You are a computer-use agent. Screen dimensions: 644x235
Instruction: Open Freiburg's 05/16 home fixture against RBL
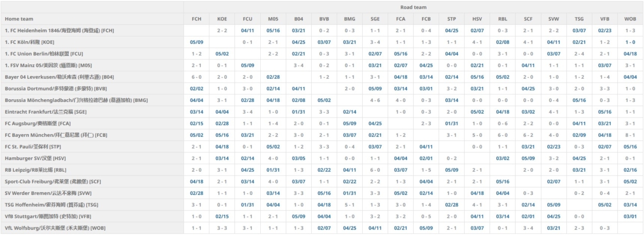click(x=503, y=181)
